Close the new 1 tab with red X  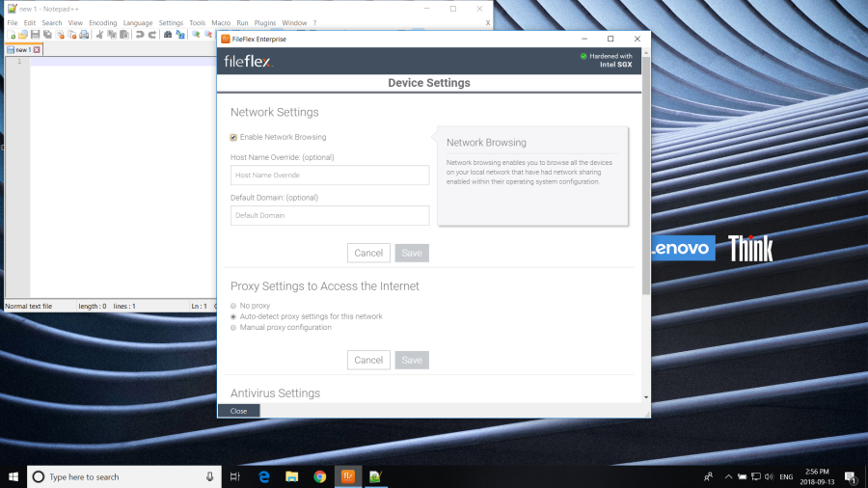(37, 50)
